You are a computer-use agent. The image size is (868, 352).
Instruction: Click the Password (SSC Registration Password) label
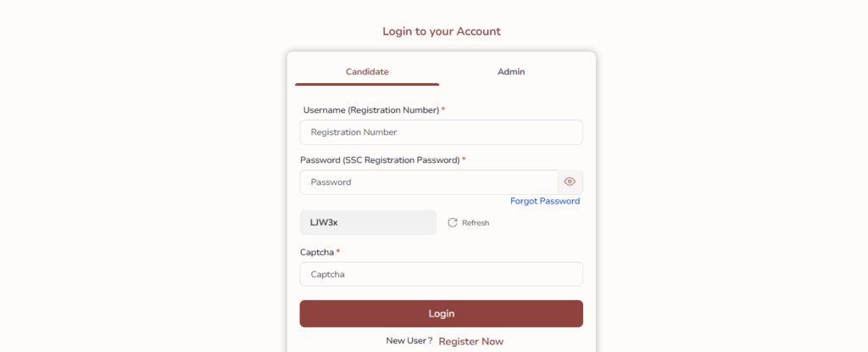(x=380, y=160)
